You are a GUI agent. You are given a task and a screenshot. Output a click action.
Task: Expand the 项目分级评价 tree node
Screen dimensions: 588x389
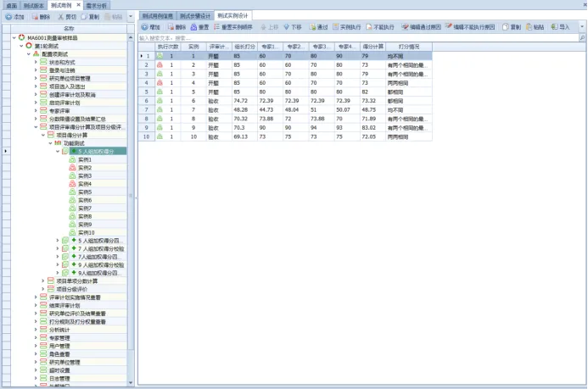pyautogui.click(x=43, y=289)
